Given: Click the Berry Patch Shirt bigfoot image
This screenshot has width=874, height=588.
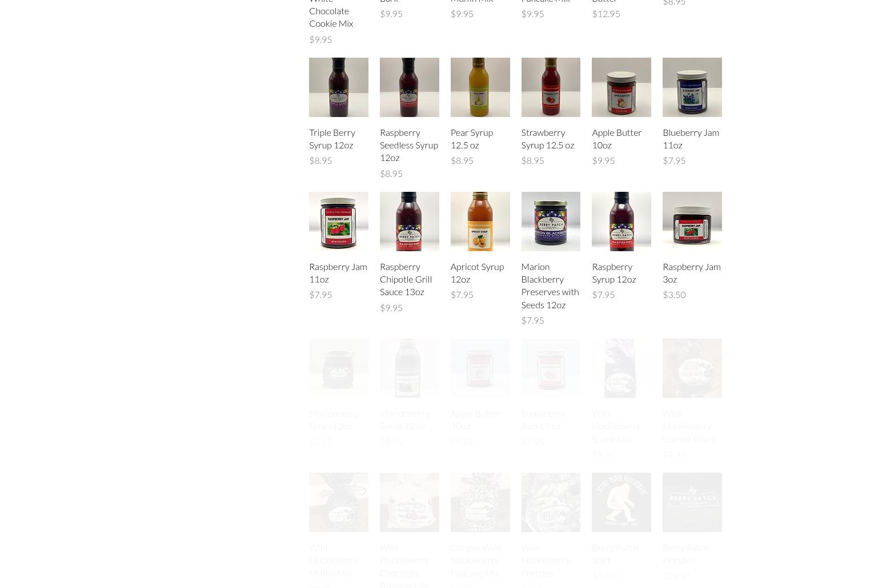Looking at the screenshot, I should click(622, 502).
